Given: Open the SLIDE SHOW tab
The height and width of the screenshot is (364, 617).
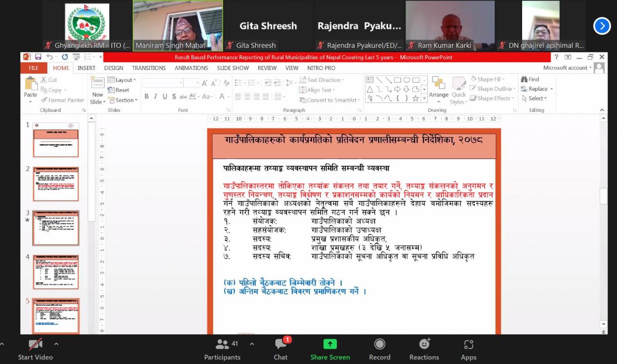Looking at the screenshot, I should click(233, 68).
